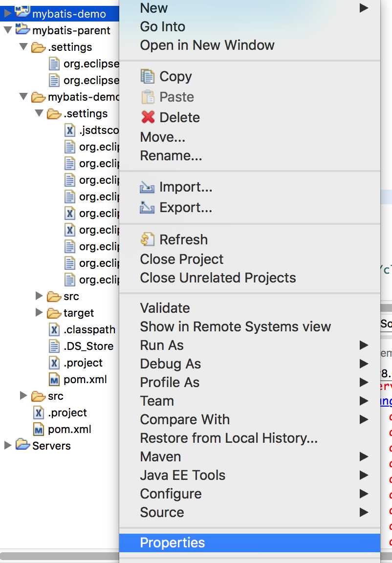Open the Debug As submenu

click(x=250, y=364)
